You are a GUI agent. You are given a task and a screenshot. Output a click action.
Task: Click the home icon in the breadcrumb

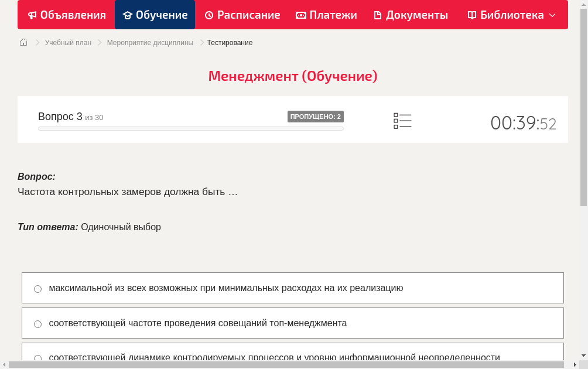23,42
